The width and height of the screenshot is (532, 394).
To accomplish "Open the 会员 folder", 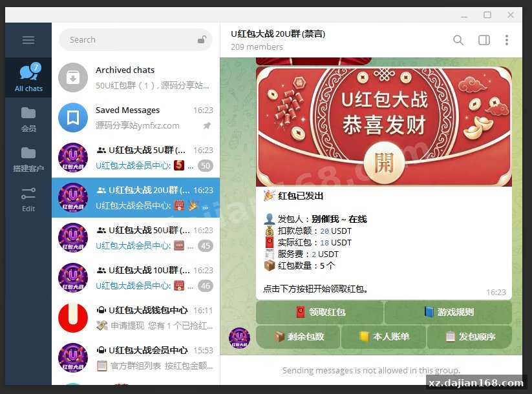I will pos(28,119).
